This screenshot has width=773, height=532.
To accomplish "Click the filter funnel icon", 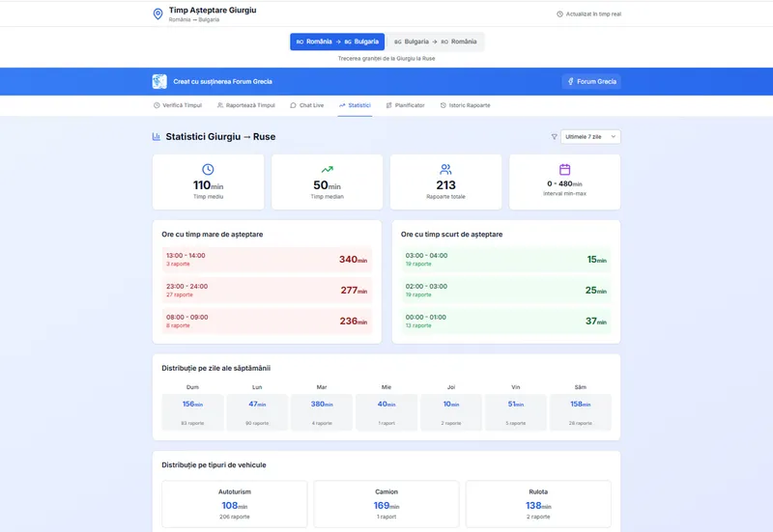I will point(554,137).
